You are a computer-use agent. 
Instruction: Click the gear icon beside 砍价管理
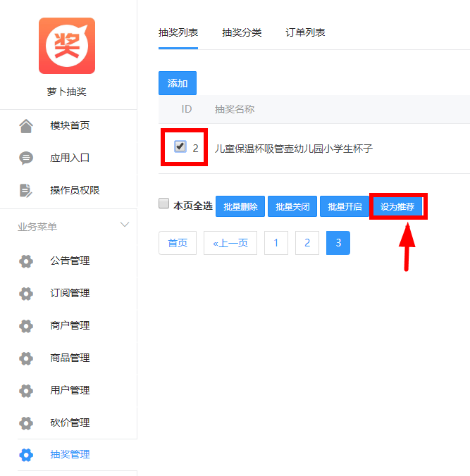26,423
